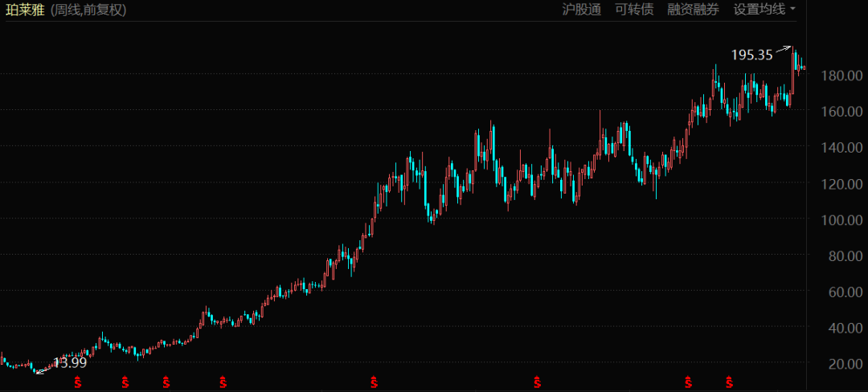Select the third red S marker from left
This screenshot has height=392, width=868.
tap(166, 381)
